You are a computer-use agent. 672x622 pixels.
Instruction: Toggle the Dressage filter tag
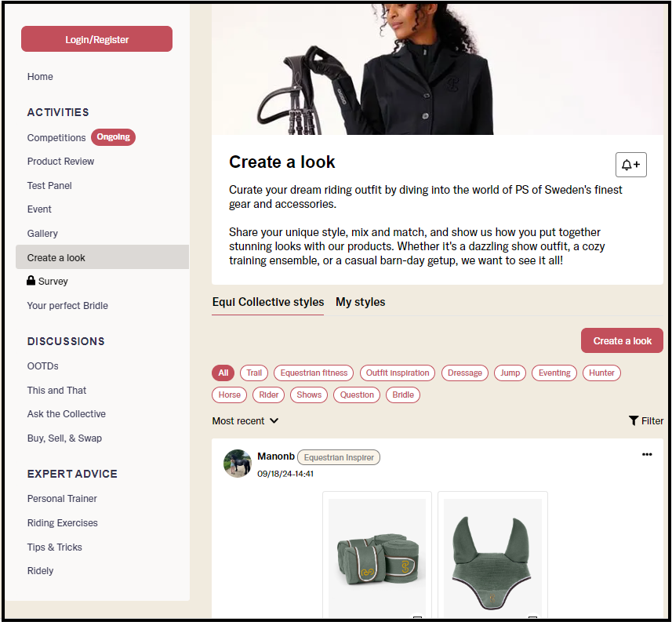(x=464, y=373)
